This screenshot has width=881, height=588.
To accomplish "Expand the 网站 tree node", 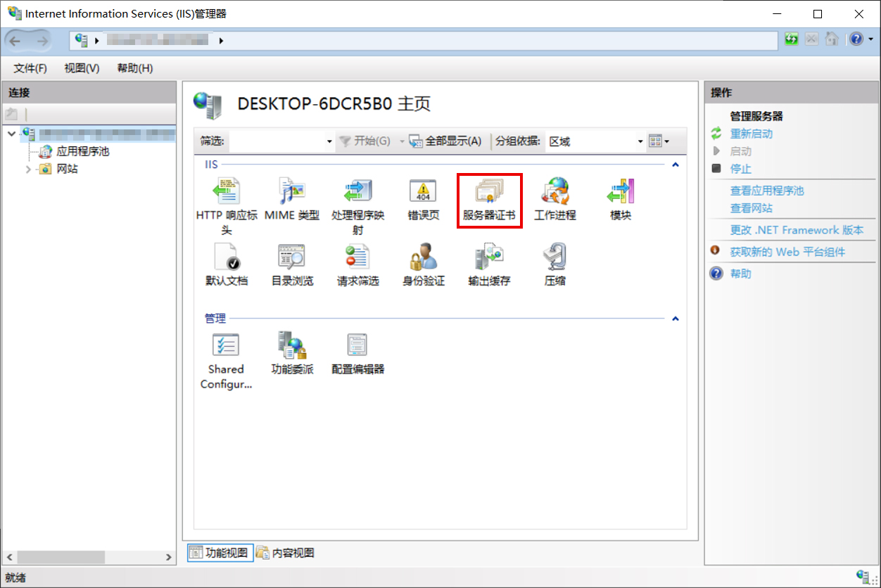I will click(x=29, y=170).
